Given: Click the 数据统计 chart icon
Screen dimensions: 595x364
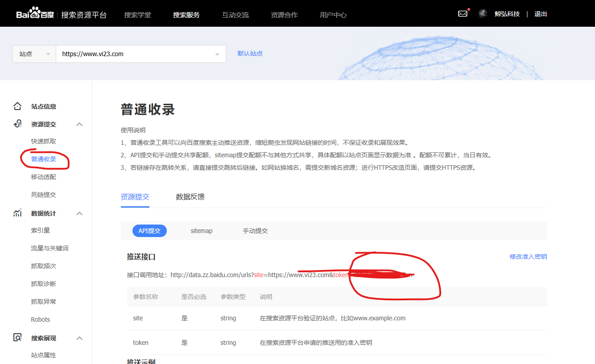Looking at the screenshot, I should pyautogui.click(x=17, y=213).
